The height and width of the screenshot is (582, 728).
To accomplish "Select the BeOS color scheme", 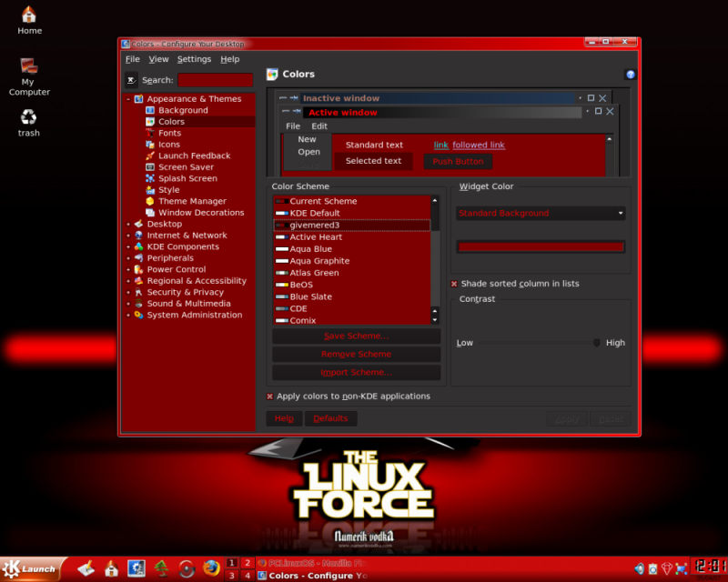I will pyautogui.click(x=352, y=285).
